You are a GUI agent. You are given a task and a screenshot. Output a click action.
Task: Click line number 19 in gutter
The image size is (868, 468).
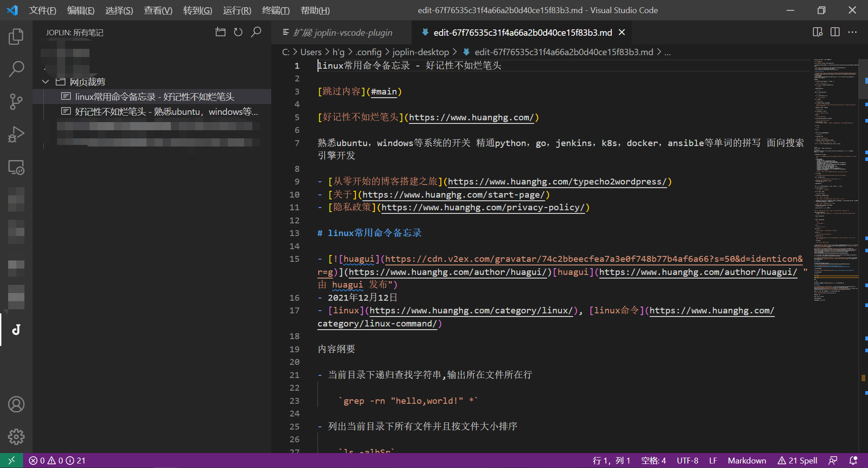click(x=294, y=349)
